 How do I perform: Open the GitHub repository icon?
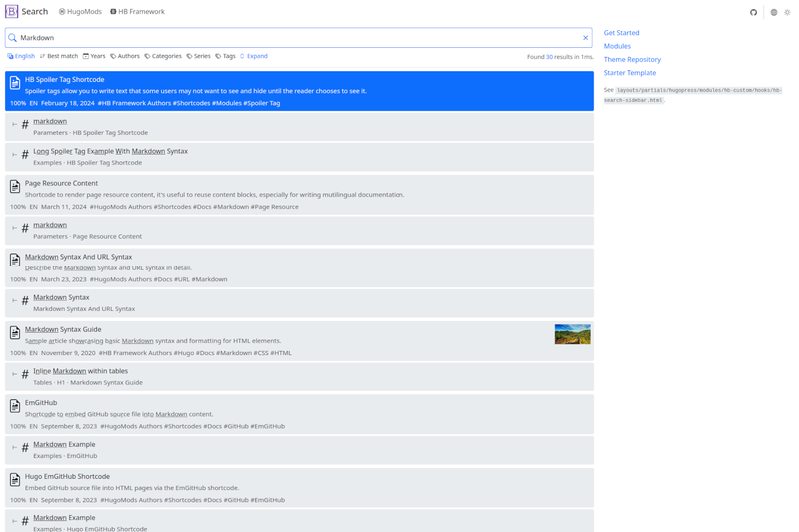(x=753, y=12)
